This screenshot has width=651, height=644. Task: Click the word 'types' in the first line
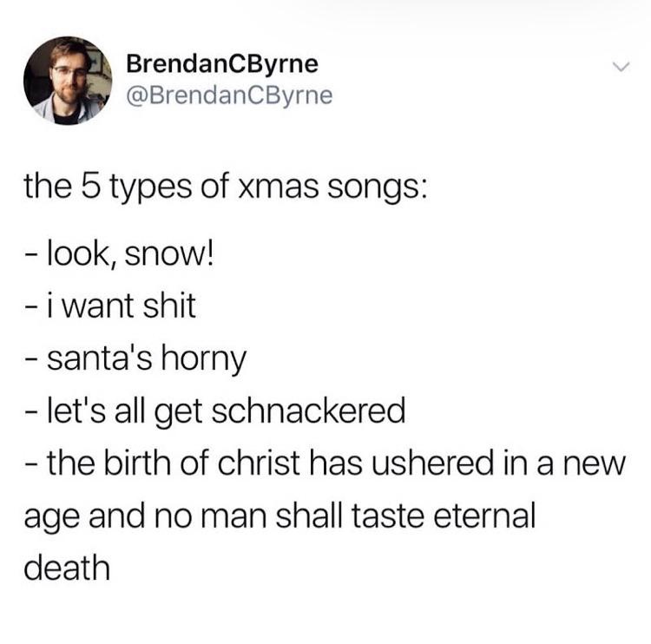[x=150, y=189]
